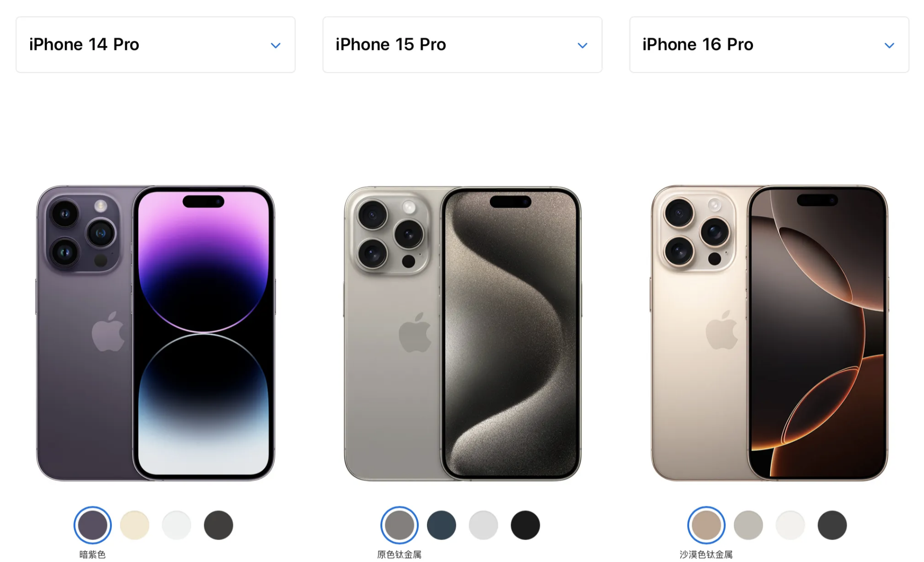Select the natural titanium iPhone 15 Pro swatch
Image resolution: width=924 pixels, height=562 pixels.
click(400, 525)
